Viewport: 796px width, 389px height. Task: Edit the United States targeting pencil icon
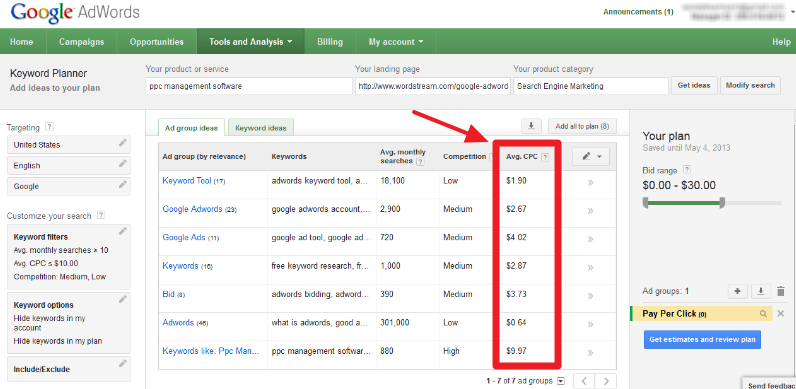click(x=122, y=143)
